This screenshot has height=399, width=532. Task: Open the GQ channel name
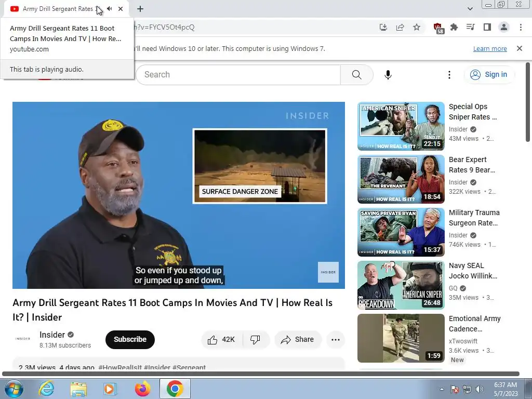pos(453,288)
